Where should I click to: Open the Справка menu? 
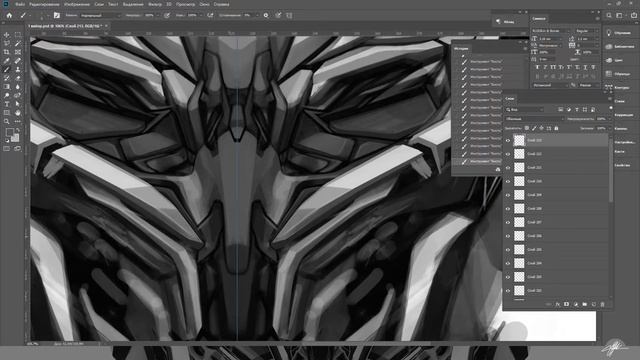click(x=221, y=4)
